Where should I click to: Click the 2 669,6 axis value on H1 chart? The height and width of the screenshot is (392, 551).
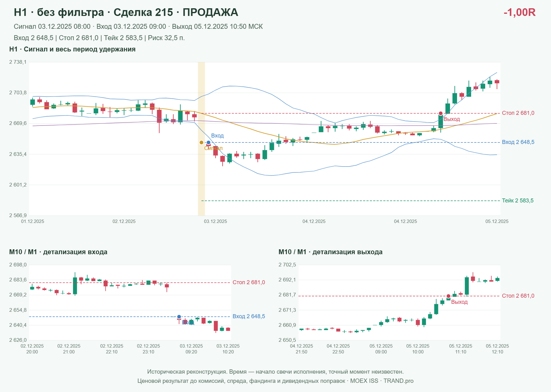point(18,123)
